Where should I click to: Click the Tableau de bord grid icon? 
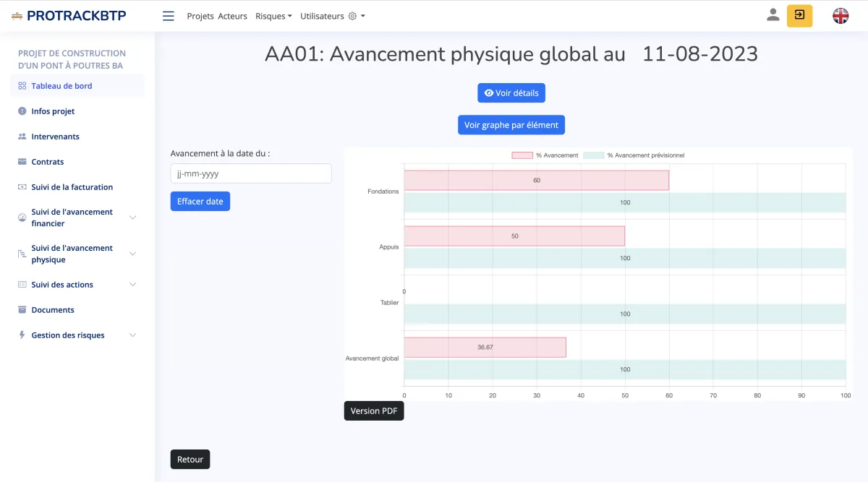click(22, 86)
